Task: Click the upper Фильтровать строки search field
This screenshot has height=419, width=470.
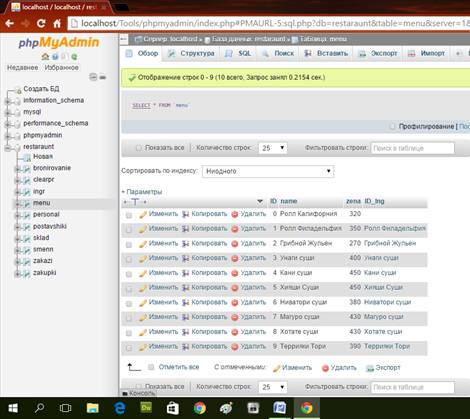Action: (413, 148)
